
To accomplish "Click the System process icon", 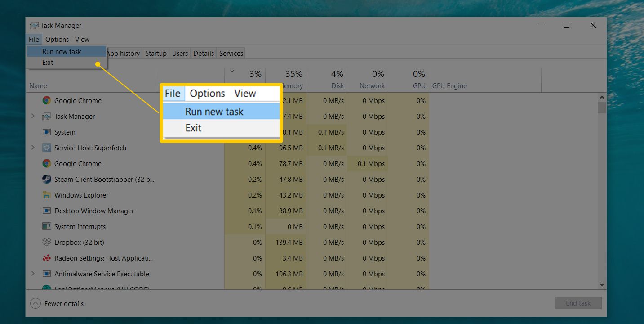I will click(46, 132).
